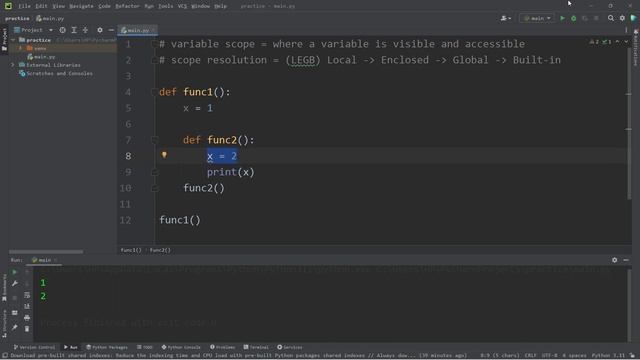
Task: Click the restore layout icon in Run panel
Action: click(15, 313)
